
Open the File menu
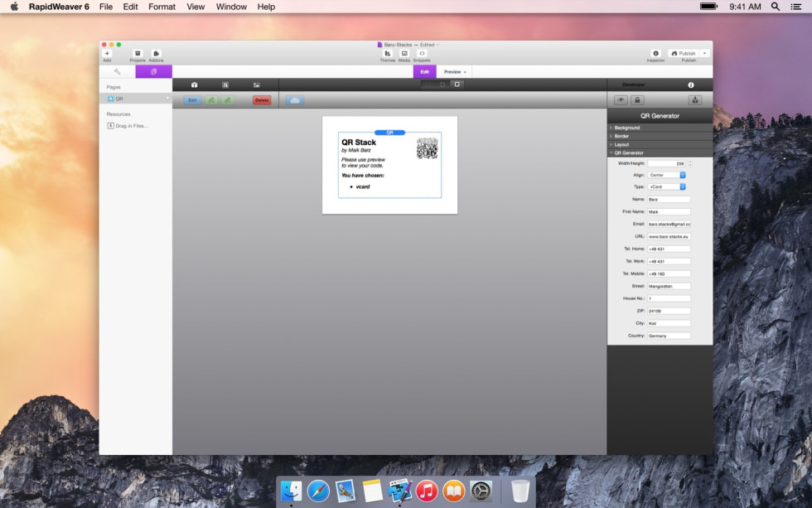[x=106, y=7]
